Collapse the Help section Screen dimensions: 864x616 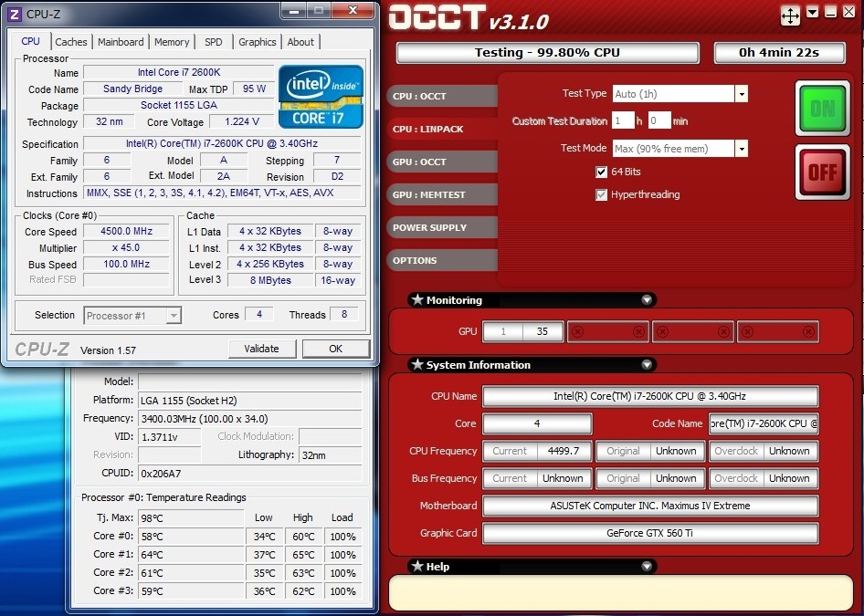[647, 566]
